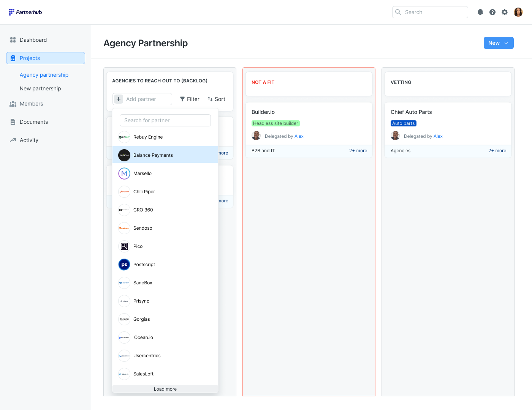Select the Dashboard sidebar icon
This screenshot has height=410, width=532.
[x=13, y=39]
